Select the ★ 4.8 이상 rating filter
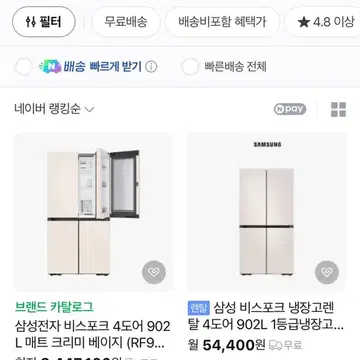Viewport: 360px width, 360px height. pyautogui.click(x=323, y=22)
